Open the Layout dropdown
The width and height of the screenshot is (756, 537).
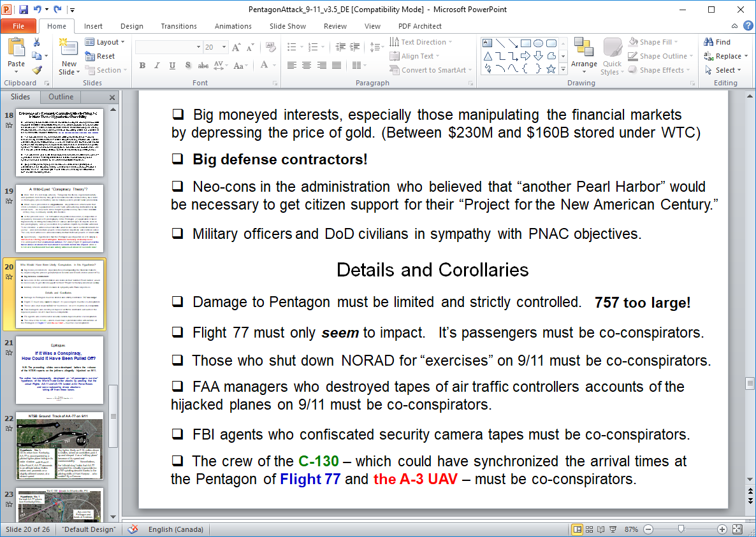(x=105, y=42)
